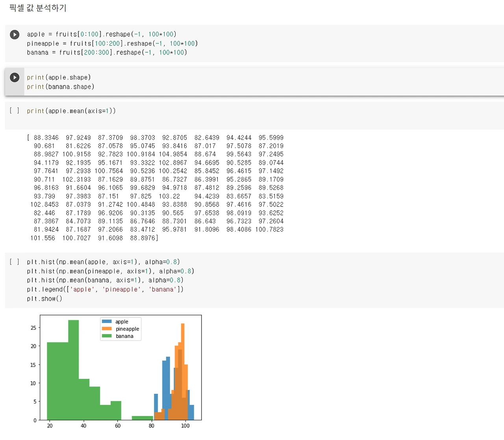Screen dimensions: 504x440
Task: Click the print(banana.shape) line
Action: [61, 87]
